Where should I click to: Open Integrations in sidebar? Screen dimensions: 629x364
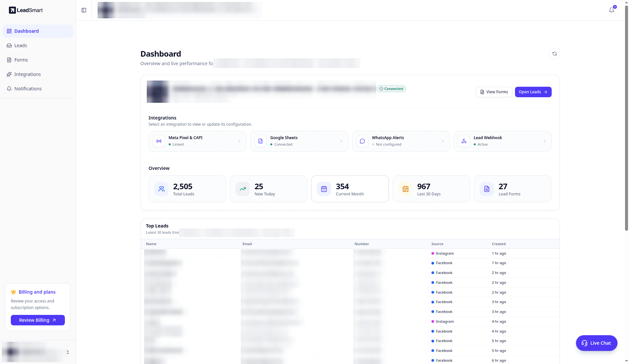tap(38, 74)
